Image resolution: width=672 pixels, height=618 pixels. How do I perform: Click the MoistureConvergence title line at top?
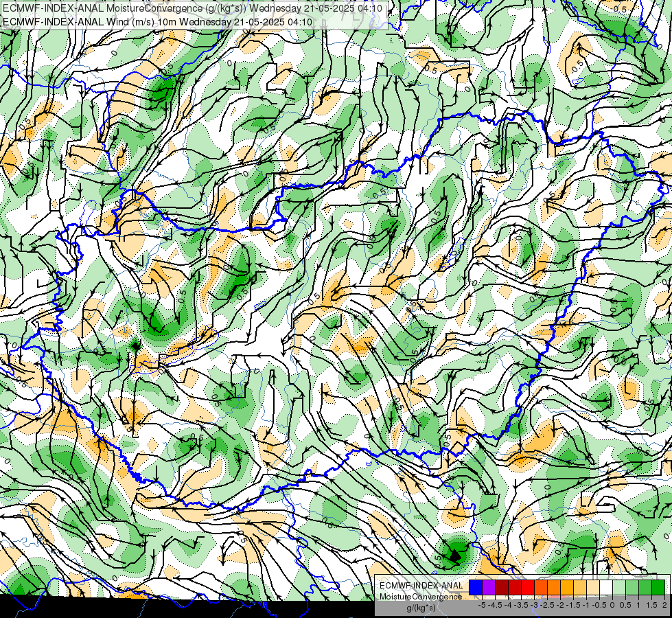pyautogui.click(x=192, y=8)
